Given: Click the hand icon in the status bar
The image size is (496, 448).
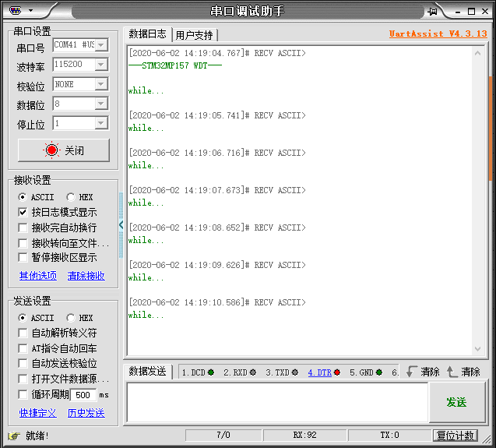Looking at the screenshot, I should (x=13, y=436).
